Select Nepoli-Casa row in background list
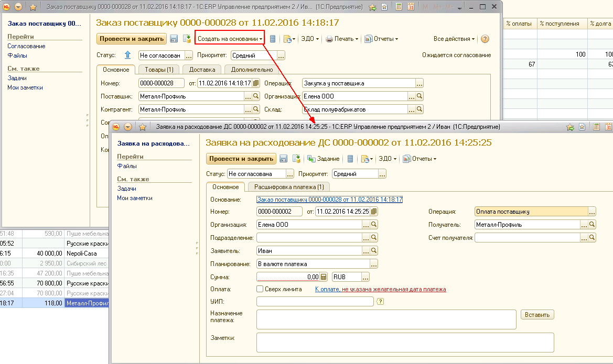The height and width of the screenshot is (364, 613). pos(55,253)
